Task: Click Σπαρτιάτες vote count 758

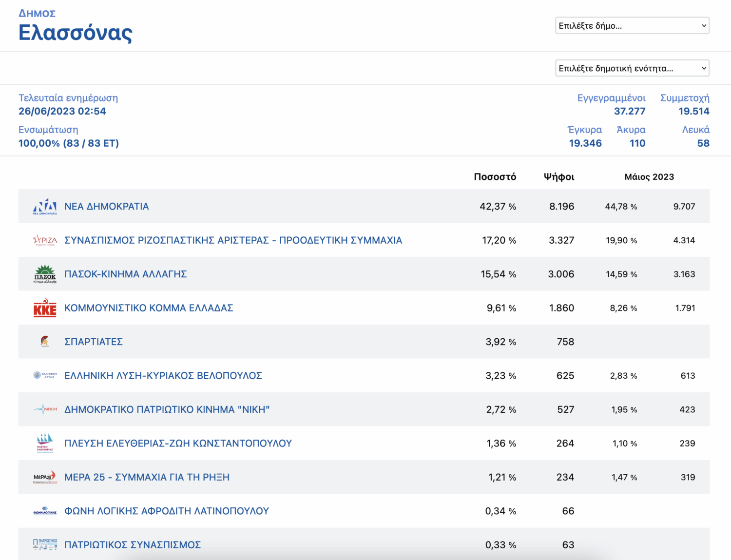Action: (x=565, y=342)
